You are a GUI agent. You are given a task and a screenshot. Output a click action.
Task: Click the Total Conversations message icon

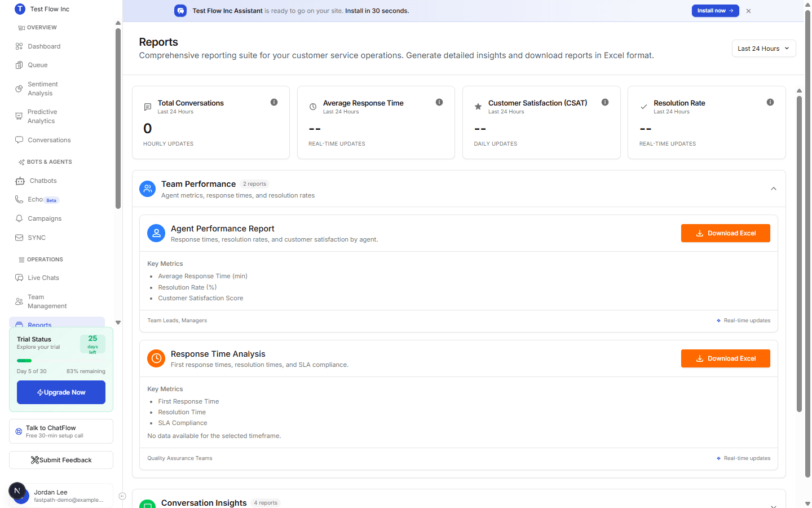click(x=148, y=107)
